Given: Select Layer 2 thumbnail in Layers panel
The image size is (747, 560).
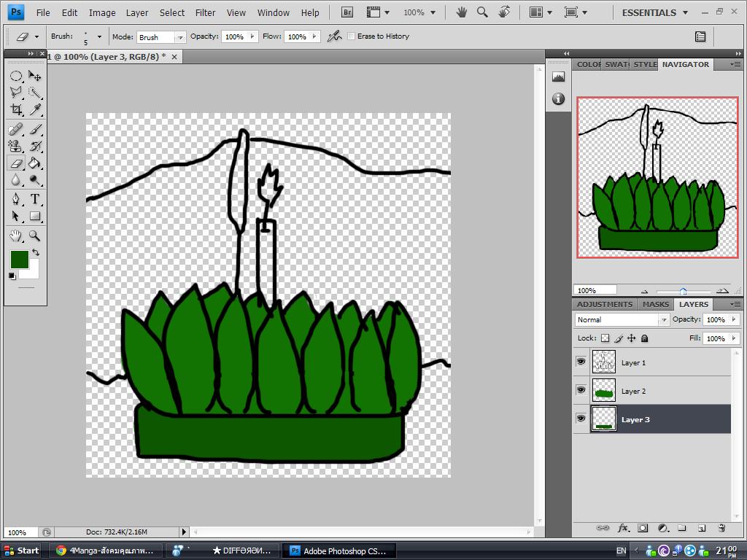Looking at the screenshot, I should pyautogui.click(x=604, y=391).
